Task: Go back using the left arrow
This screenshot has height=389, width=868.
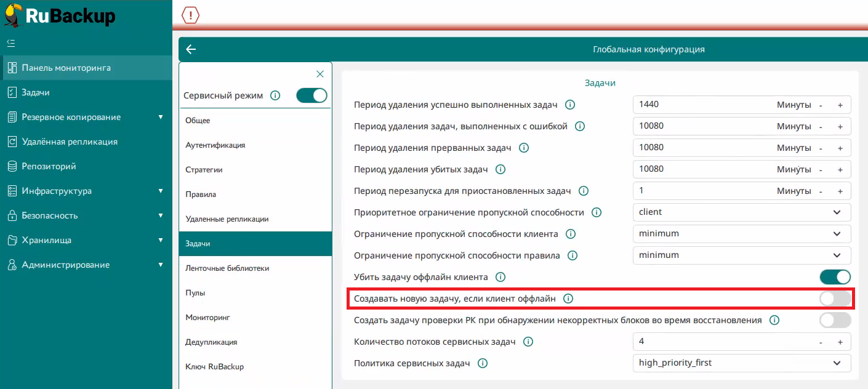Action: pyautogui.click(x=191, y=49)
